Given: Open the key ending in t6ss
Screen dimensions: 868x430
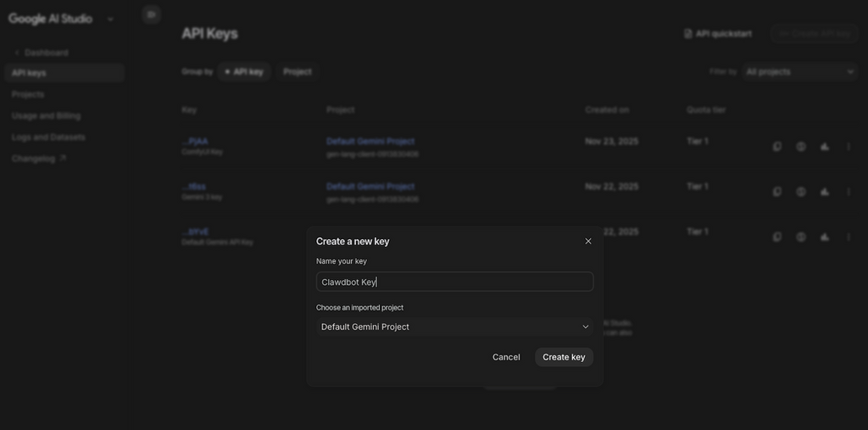Looking at the screenshot, I should (194, 187).
